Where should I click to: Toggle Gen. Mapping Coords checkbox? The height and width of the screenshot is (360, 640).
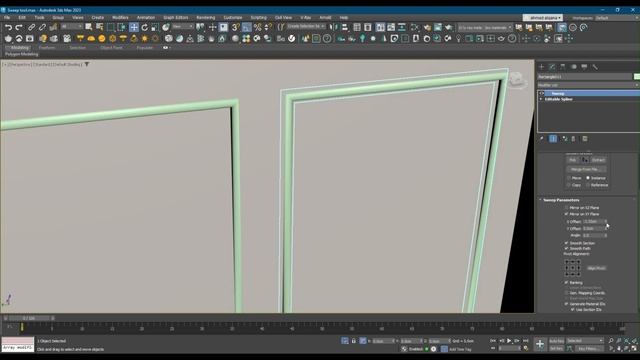coord(567,293)
